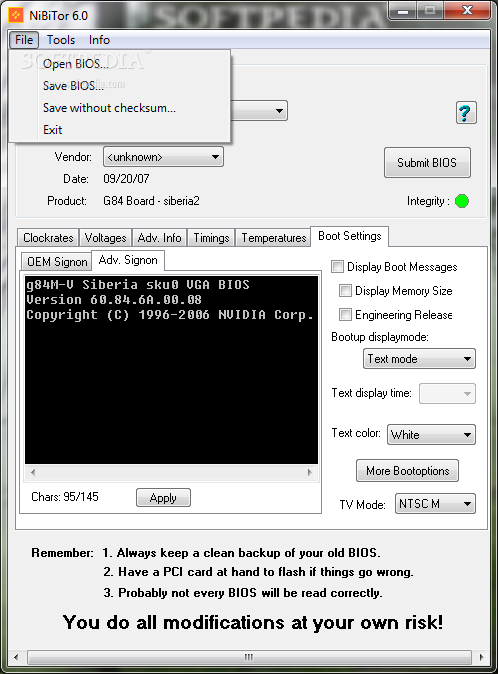Click the 'You do all modifications' warning
Image resolution: width=498 pixels, height=674 pixels.
[253, 622]
